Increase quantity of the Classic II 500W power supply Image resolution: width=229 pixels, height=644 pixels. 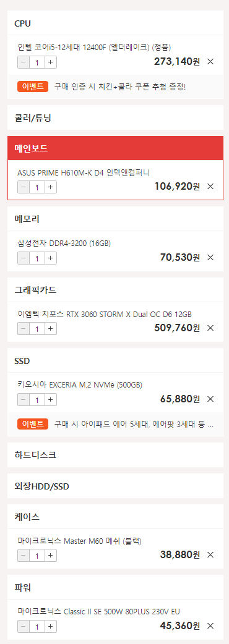point(50,626)
